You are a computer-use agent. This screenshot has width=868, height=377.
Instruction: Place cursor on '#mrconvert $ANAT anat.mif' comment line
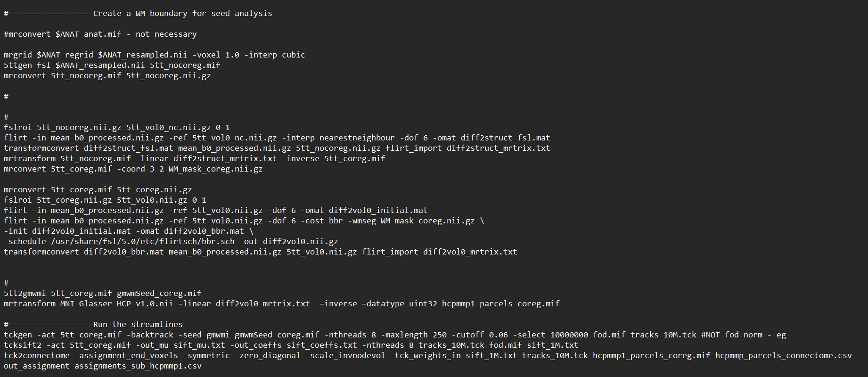[100, 34]
